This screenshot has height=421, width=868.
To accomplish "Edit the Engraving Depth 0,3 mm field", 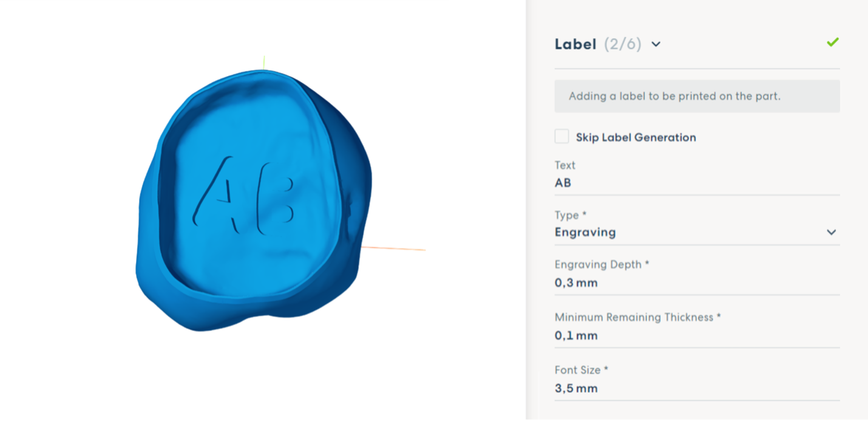I will click(697, 282).
